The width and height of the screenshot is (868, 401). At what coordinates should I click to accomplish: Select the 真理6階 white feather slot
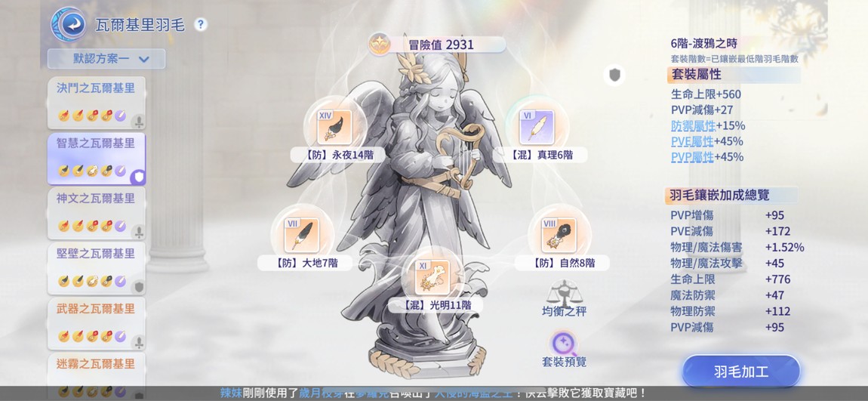coord(536,127)
